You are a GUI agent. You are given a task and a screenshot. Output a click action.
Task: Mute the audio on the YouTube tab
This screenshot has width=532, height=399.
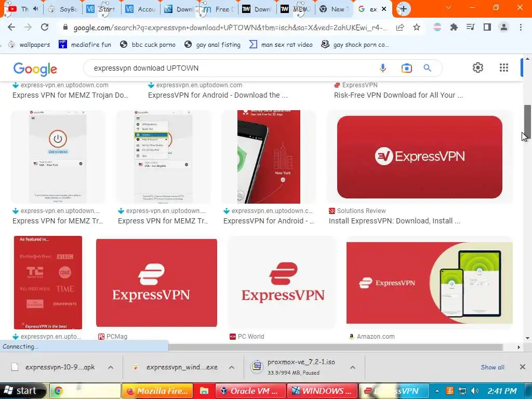coord(36,9)
